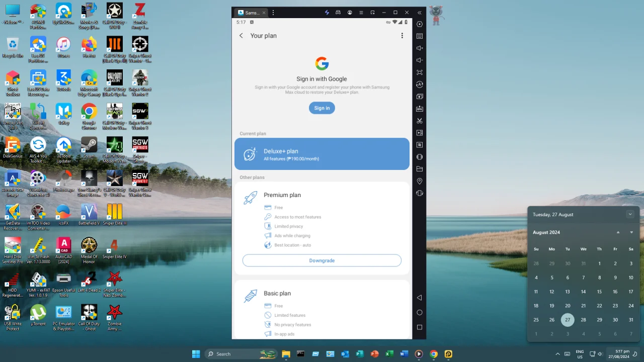Screen dimensions: 644x362
Task: Click the Google logo above Sign in
Action: (322, 63)
